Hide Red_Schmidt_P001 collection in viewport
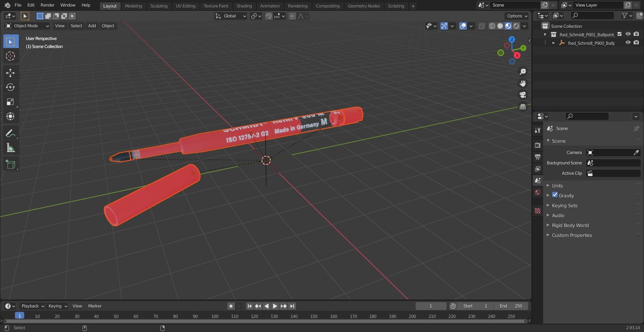644x332 pixels. coord(628,34)
